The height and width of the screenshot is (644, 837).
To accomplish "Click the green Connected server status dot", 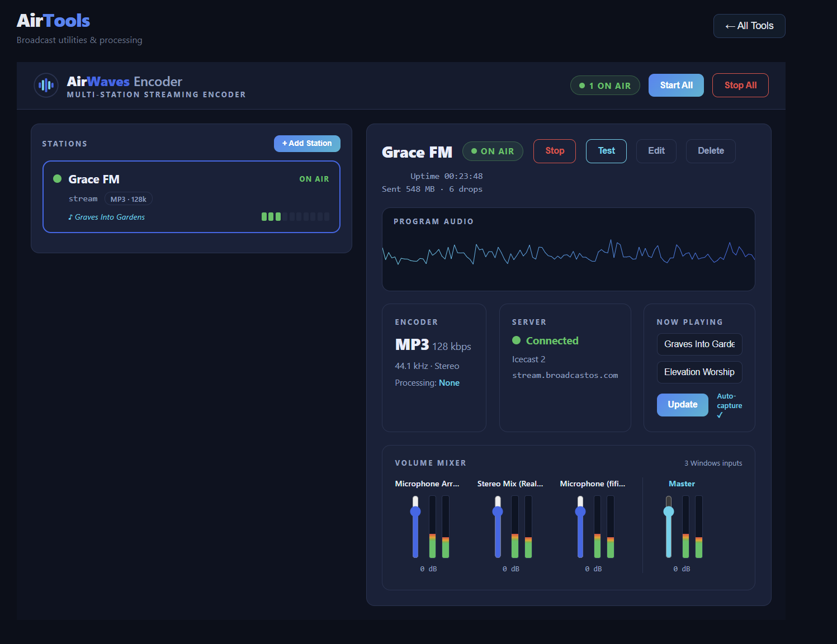I will 517,340.
